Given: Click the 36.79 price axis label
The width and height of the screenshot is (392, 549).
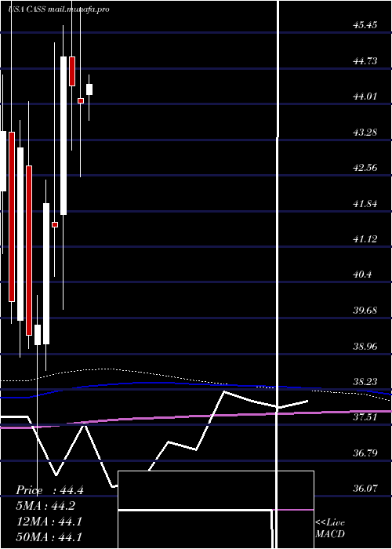Looking at the screenshot, I should pos(365,453).
